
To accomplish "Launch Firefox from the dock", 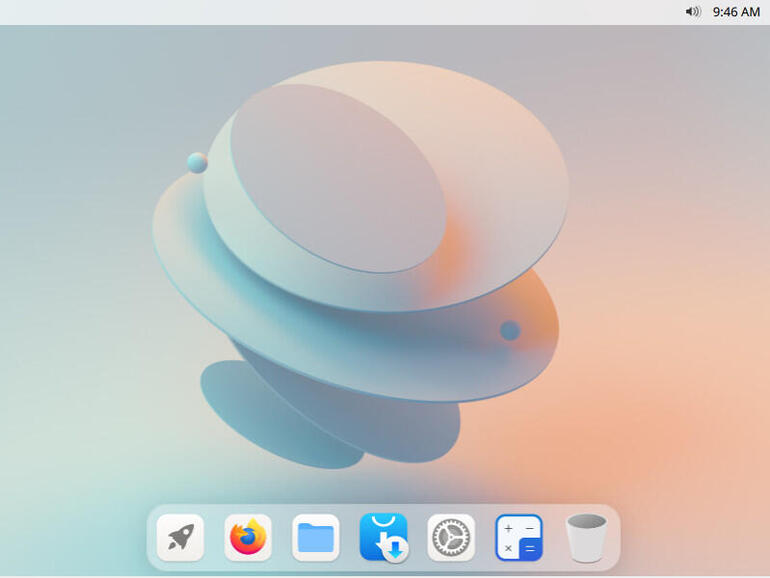I will pyautogui.click(x=248, y=537).
